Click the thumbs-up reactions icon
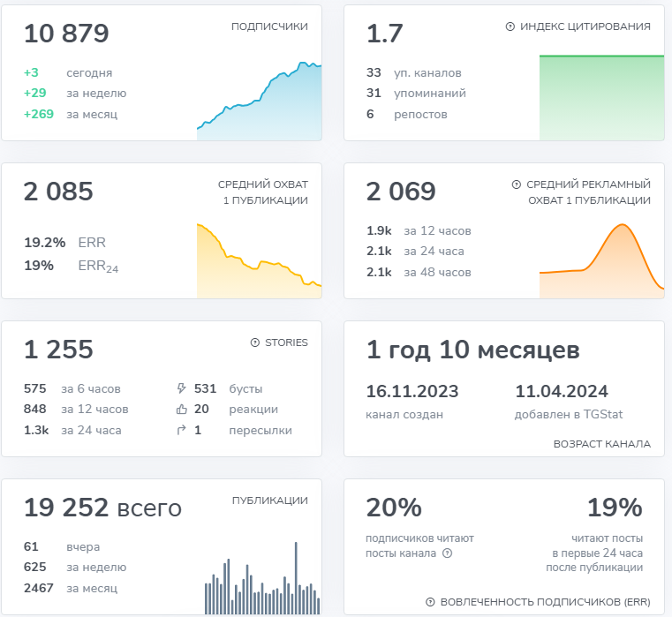The image size is (672, 617). [x=182, y=410]
